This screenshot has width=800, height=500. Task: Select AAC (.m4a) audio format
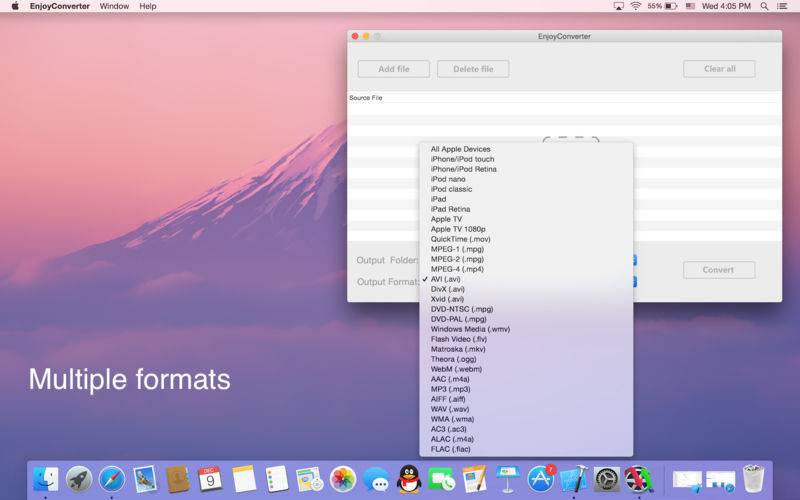(x=526, y=379)
